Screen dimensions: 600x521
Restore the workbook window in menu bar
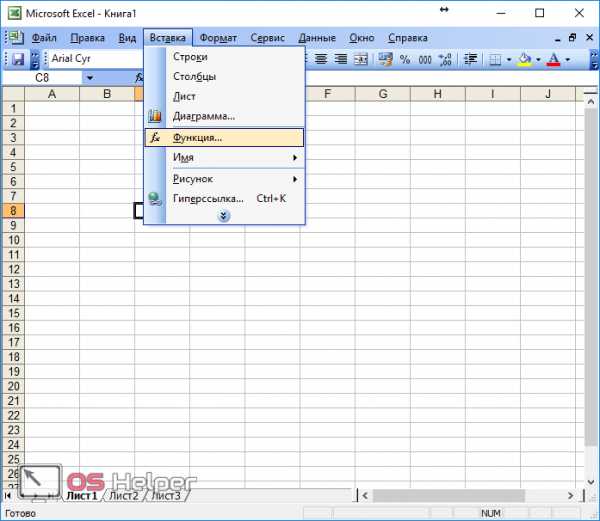click(572, 37)
